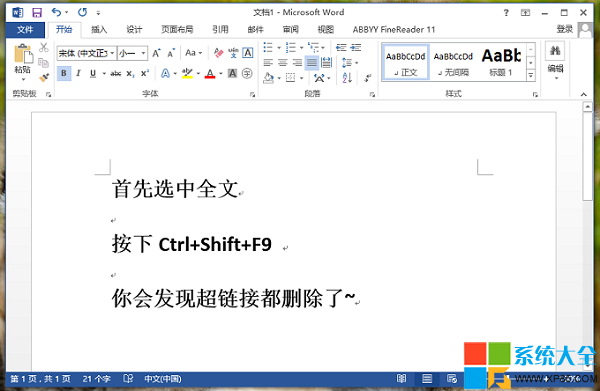Viewport: 600px width, 391px height.
Task: Click the page count 第 1 页 status item
Action: (40, 379)
